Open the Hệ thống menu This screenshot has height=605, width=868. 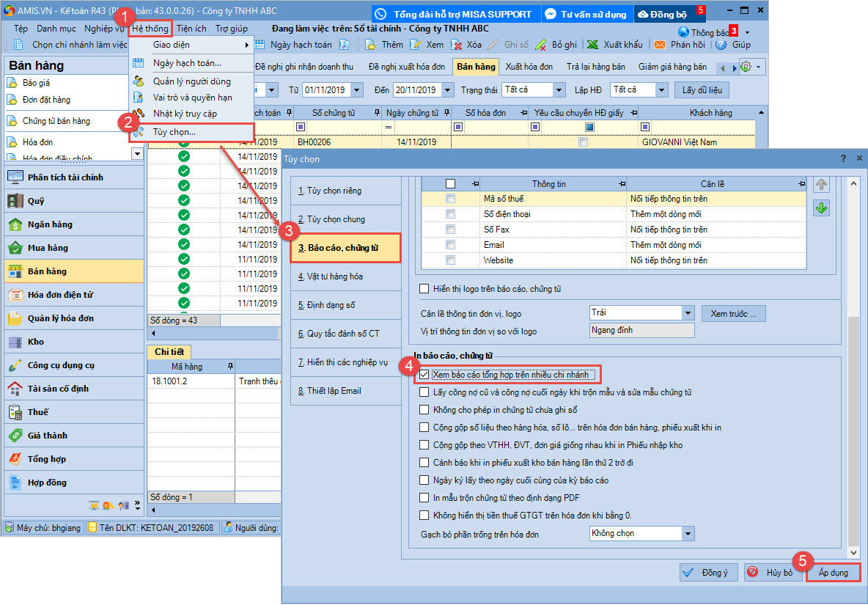(x=150, y=29)
